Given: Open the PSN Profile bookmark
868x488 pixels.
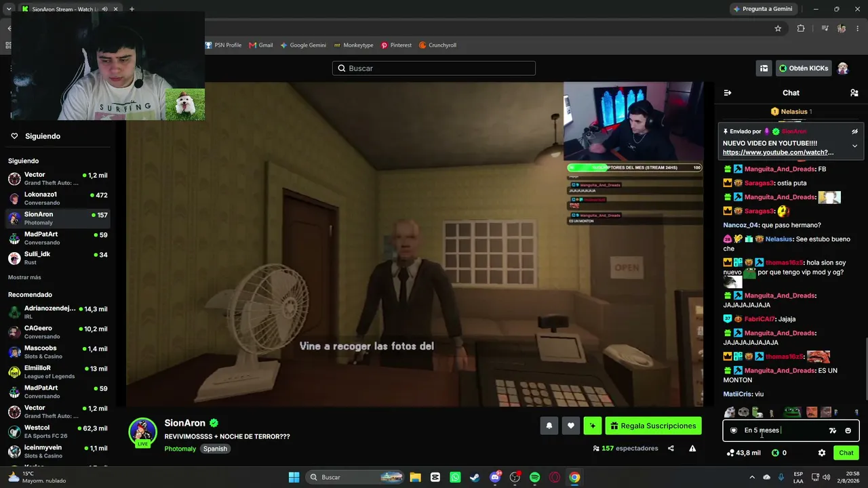Looking at the screenshot, I should pyautogui.click(x=223, y=45).
